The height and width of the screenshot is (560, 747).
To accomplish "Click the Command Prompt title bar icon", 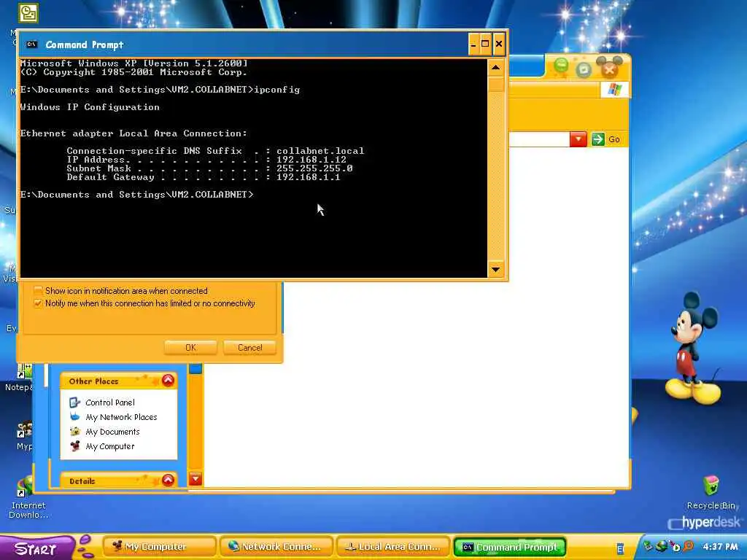I will point(31,44).
